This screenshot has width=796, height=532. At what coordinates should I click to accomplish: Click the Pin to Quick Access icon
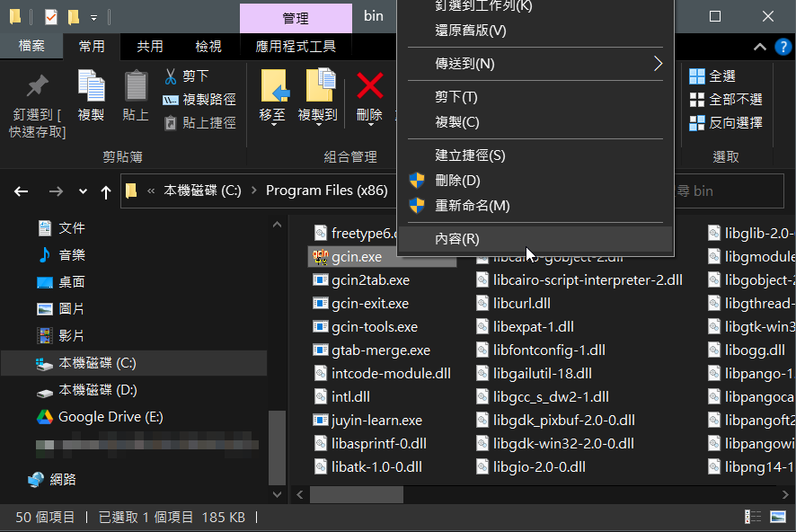[x=37, y=87]
